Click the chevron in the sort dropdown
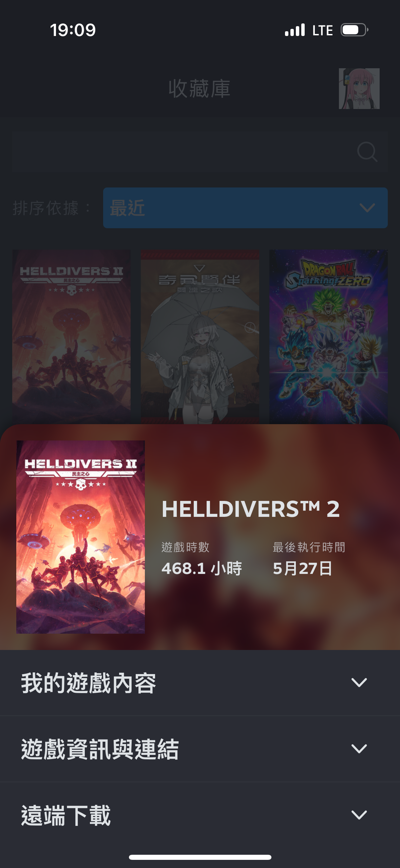This screenshot has height=868, width=400. (367, 208)
